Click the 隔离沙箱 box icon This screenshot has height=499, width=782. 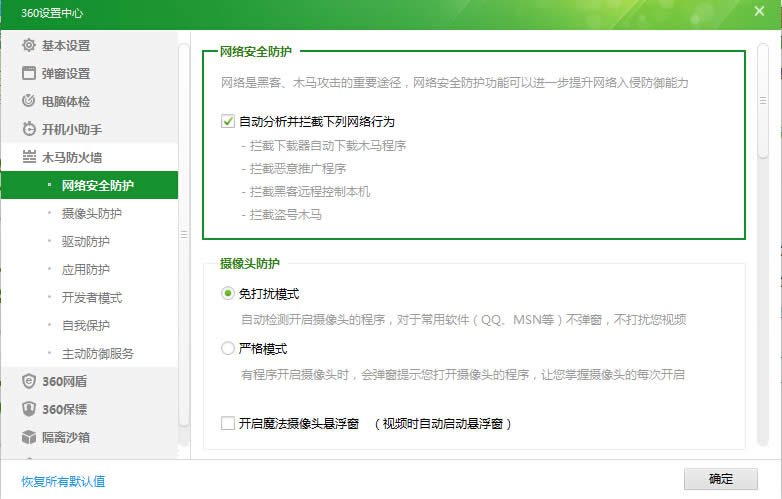click(x=29, y=437)
